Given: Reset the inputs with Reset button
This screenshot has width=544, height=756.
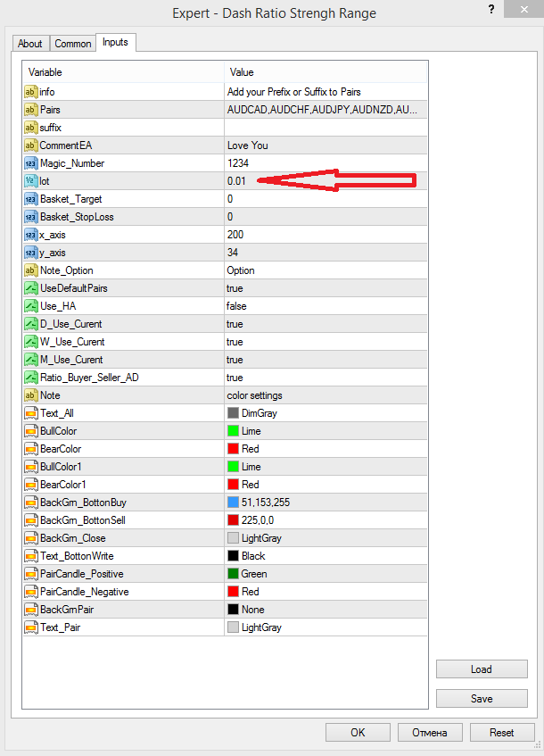Looking at the screenshot, I should (x=501, y=733).
